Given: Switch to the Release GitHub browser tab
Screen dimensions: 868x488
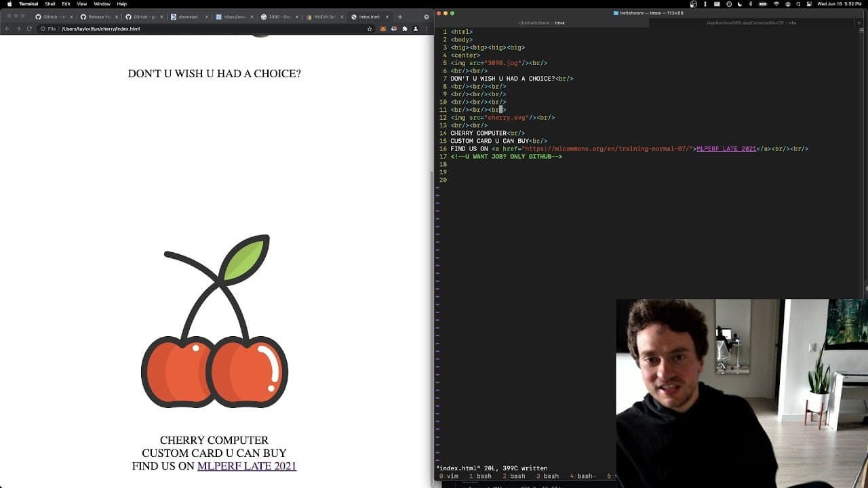Looking at the screenshot, I should coord(98,17).
